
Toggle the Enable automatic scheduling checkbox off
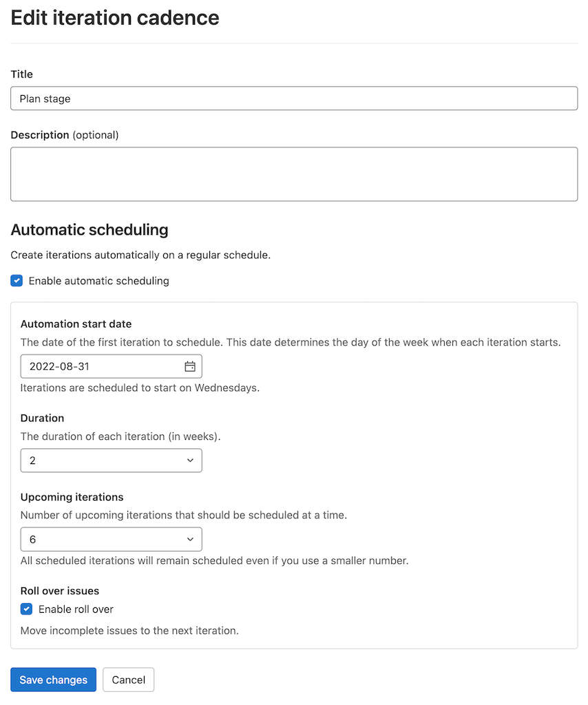tap(17, 280)
